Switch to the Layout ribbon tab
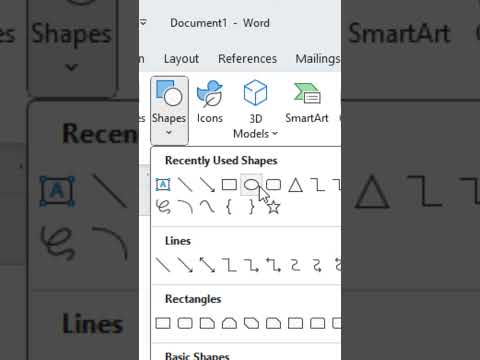480x360 pixels. [x=181, y=59]
